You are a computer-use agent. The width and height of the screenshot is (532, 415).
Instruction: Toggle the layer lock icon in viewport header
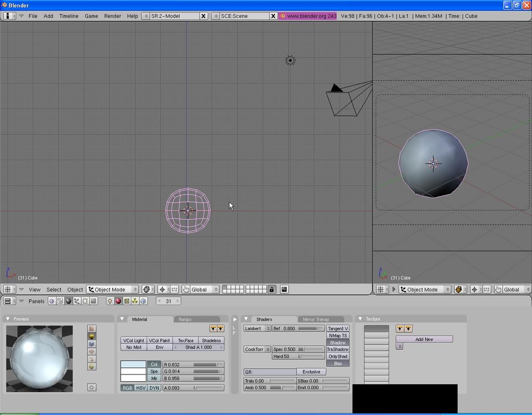[x=271, y=289]
